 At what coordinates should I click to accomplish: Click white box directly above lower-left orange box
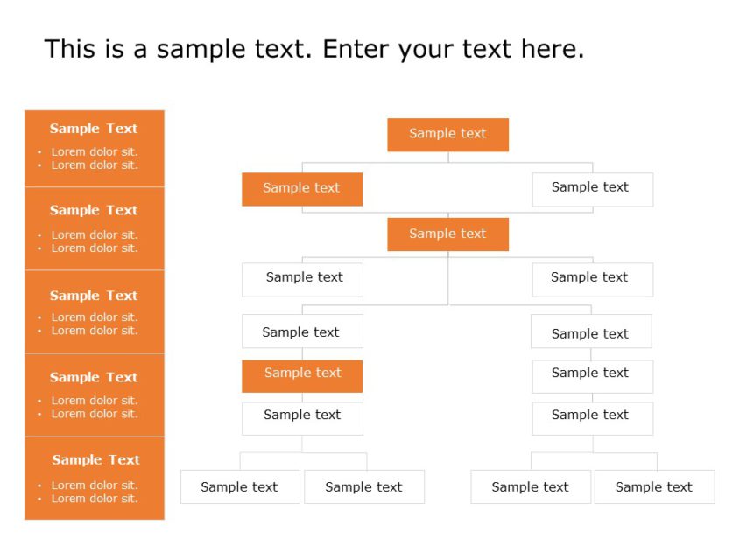click(x=302, y=332)
